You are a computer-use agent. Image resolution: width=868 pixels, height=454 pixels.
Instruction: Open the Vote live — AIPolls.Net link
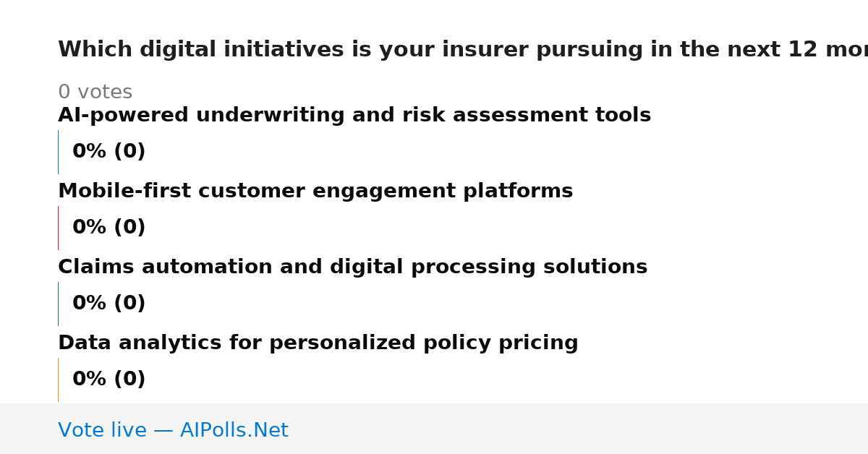click(x=173, y=430)
